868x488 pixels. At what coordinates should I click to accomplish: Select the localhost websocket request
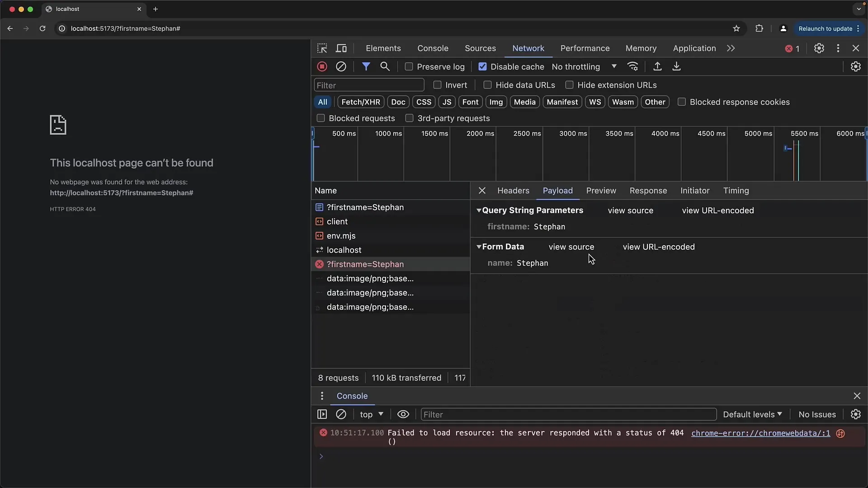[391, 250]
